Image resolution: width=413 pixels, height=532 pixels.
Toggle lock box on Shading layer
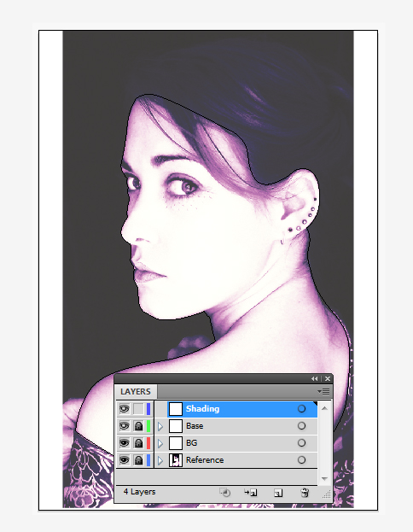138,409
